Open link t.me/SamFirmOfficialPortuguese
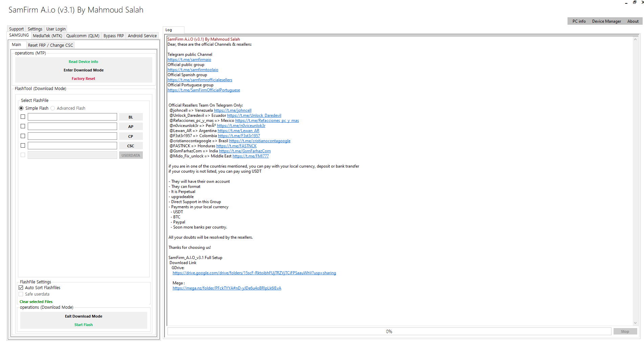The width and height of the screenshot is (644, 345). click(x=204, y=90)
